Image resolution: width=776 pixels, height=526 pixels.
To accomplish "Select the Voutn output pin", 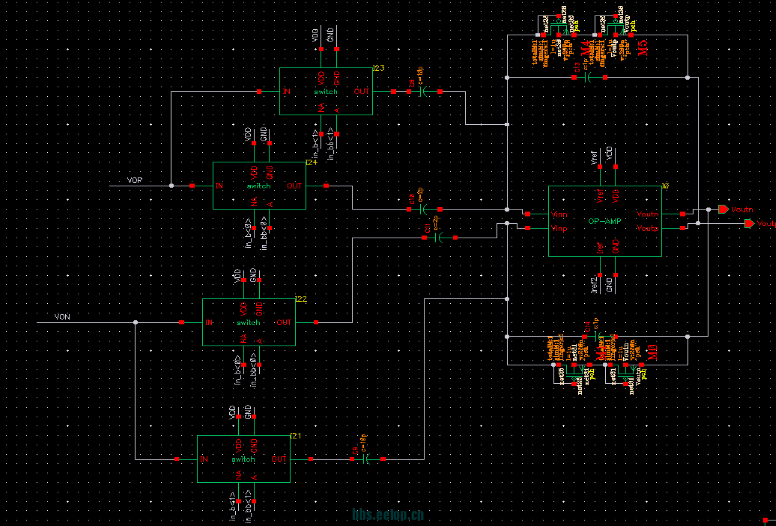I will coord(723,210).
